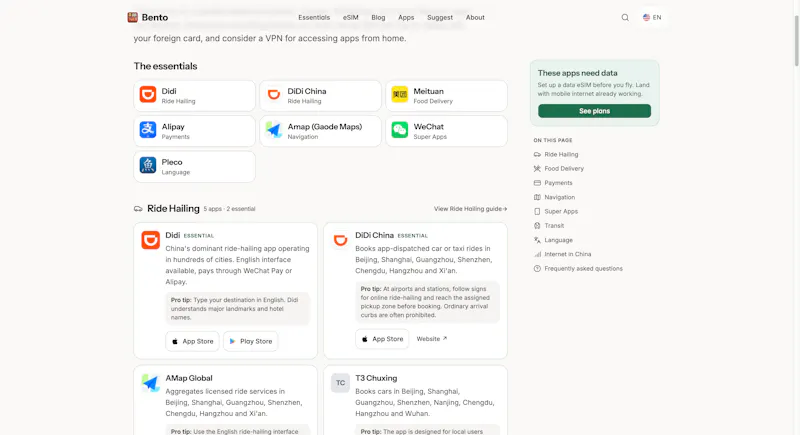The width and height of the screenshot is (800, 435).
Task: Click the Didi icon in essentials grid
Action: pyautogui.click(x=148, y=94)
